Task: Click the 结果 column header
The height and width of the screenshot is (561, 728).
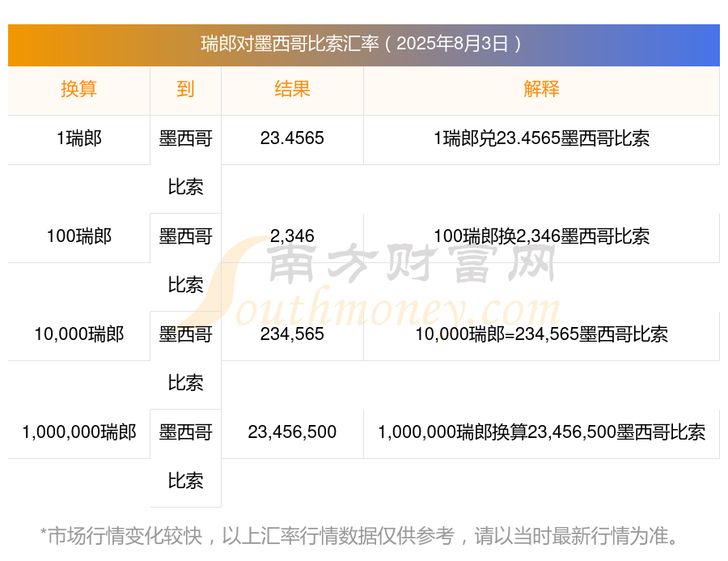Action: point(292,89)
